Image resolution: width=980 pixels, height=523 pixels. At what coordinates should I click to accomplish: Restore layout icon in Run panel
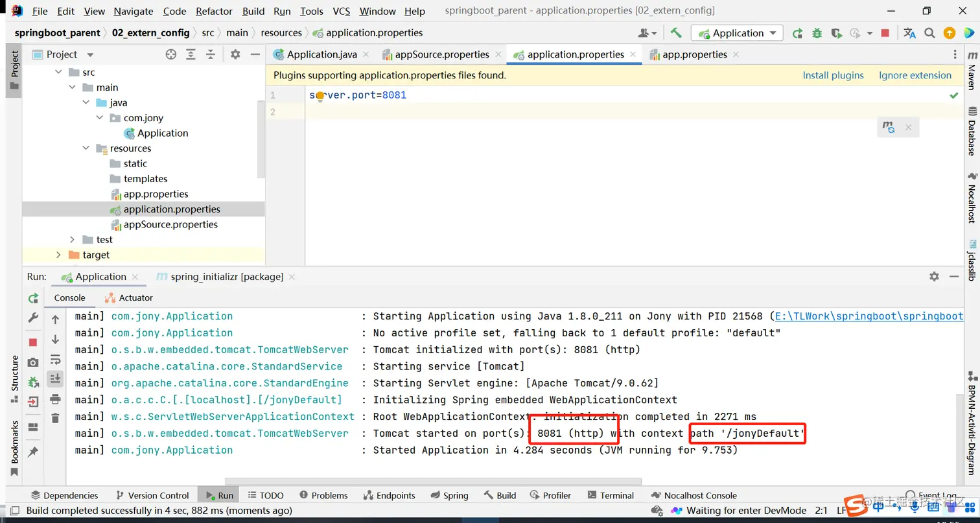pos(33,427)
